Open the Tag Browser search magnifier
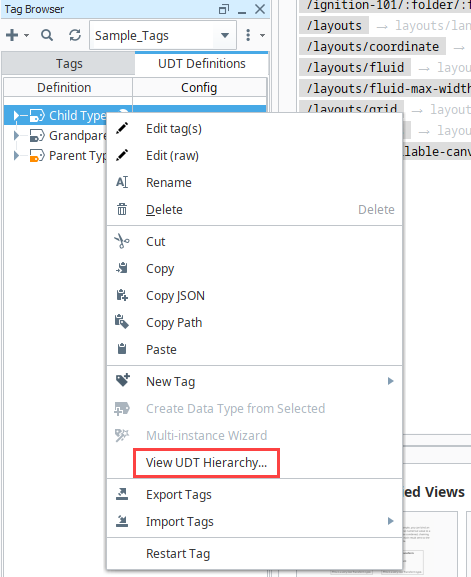 [x=47, y=35]
